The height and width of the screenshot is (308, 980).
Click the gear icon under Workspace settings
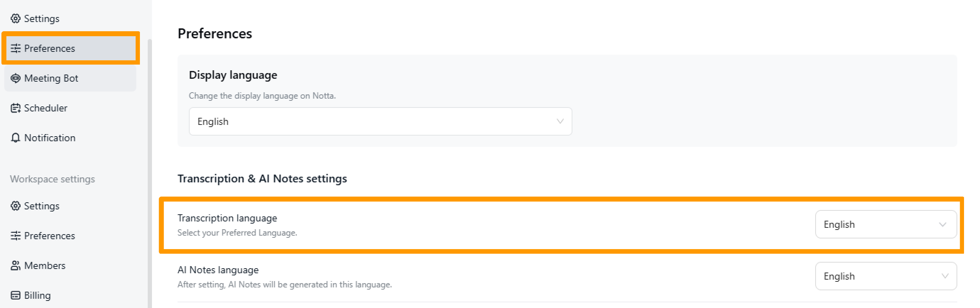point(15,206)
